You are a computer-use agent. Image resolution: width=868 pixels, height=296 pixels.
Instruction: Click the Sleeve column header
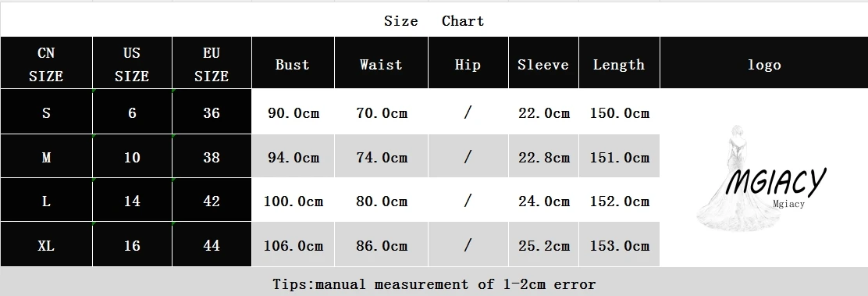[543, 63]
